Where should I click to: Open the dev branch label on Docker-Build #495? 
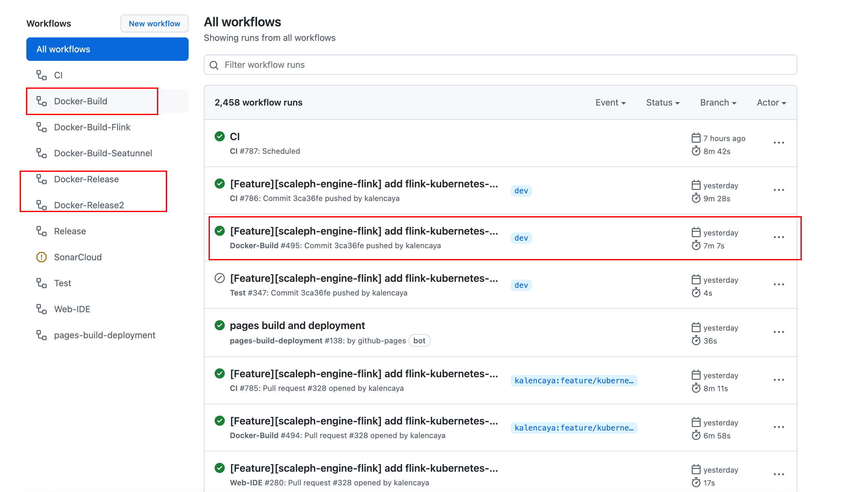point(521,238)
